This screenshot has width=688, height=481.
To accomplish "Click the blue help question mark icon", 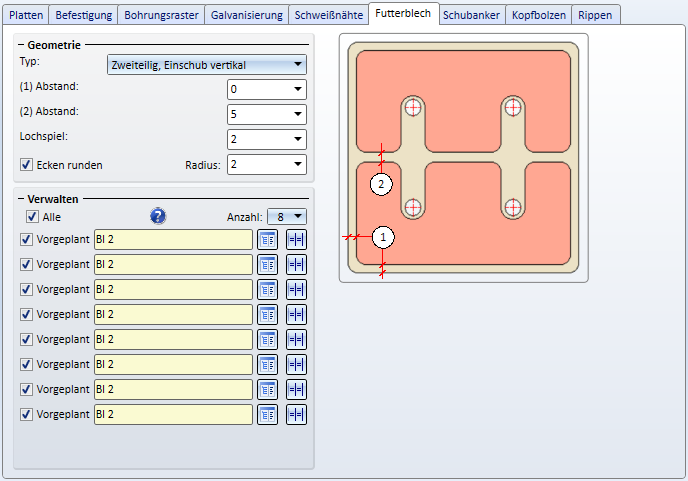I will click(x=157, y=216).
